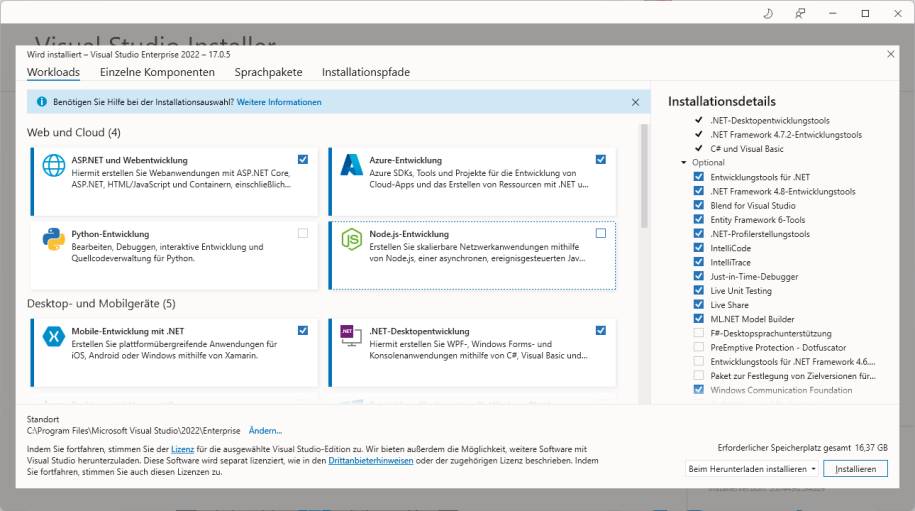Enable F#-Desktopsprachunterstützung checkbox

[x=699, y=332]
